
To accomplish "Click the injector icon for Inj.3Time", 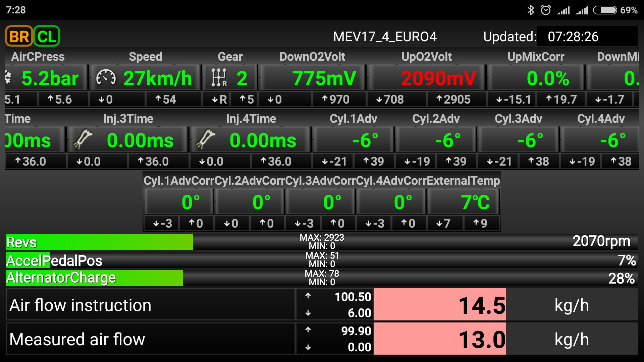I will pyautogui.click(x=83, y=139).
